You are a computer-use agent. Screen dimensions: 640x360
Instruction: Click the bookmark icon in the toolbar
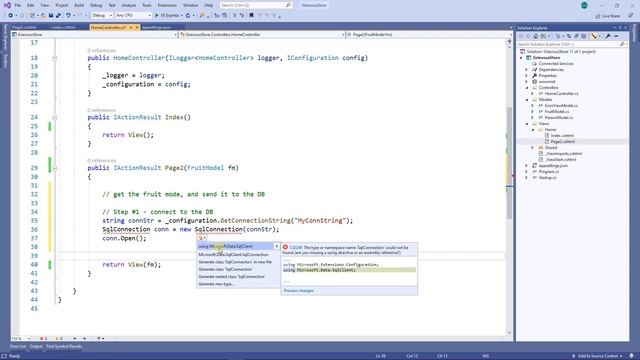click(x=251, y=16)
